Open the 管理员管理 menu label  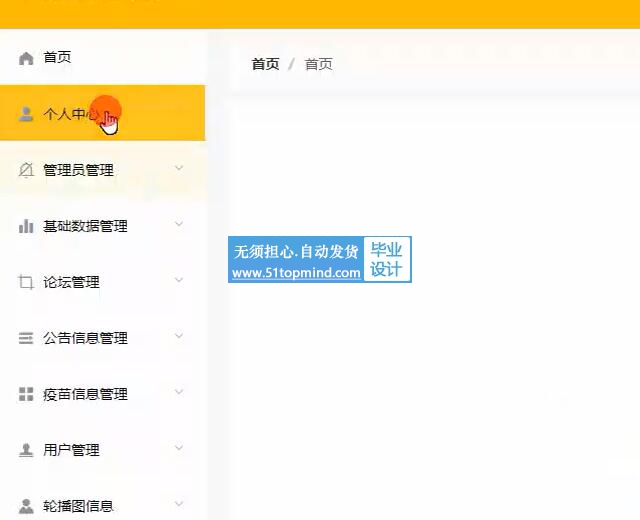78,170
